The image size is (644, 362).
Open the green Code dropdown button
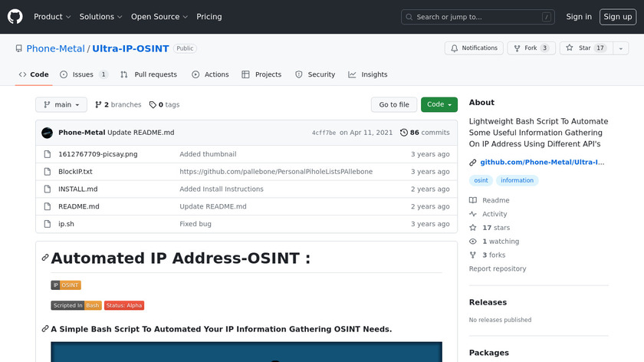tap(439, 105)
